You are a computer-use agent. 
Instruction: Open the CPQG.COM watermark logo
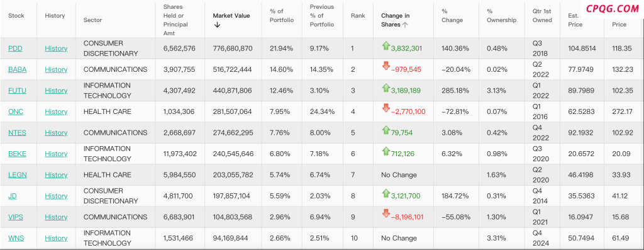click(x=613, y=9)
